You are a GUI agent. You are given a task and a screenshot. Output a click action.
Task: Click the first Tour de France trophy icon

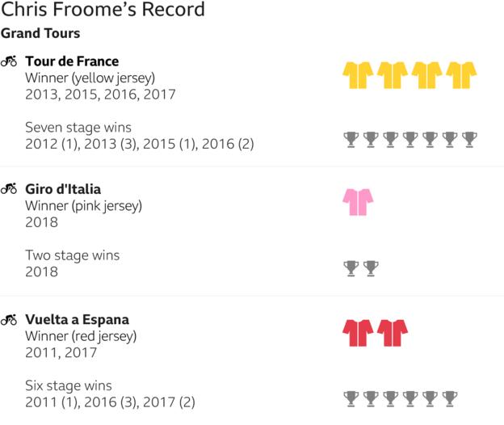point(351,140)
